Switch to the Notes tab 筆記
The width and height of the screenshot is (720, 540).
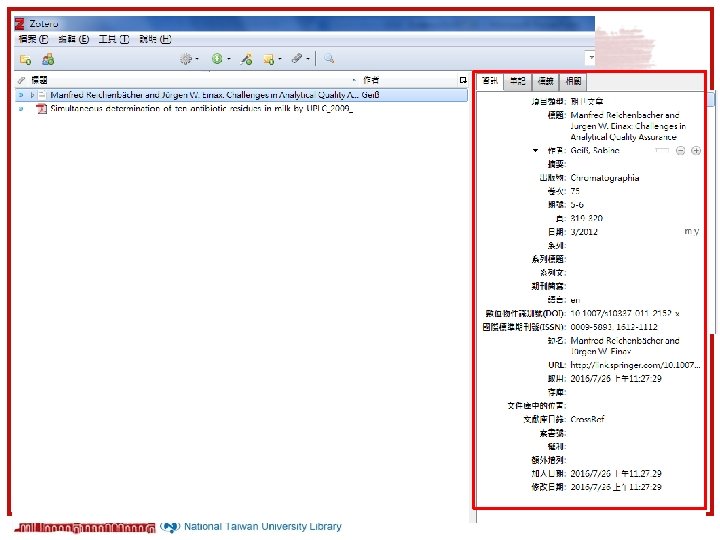pyautogui.click(x=518, y=81)
